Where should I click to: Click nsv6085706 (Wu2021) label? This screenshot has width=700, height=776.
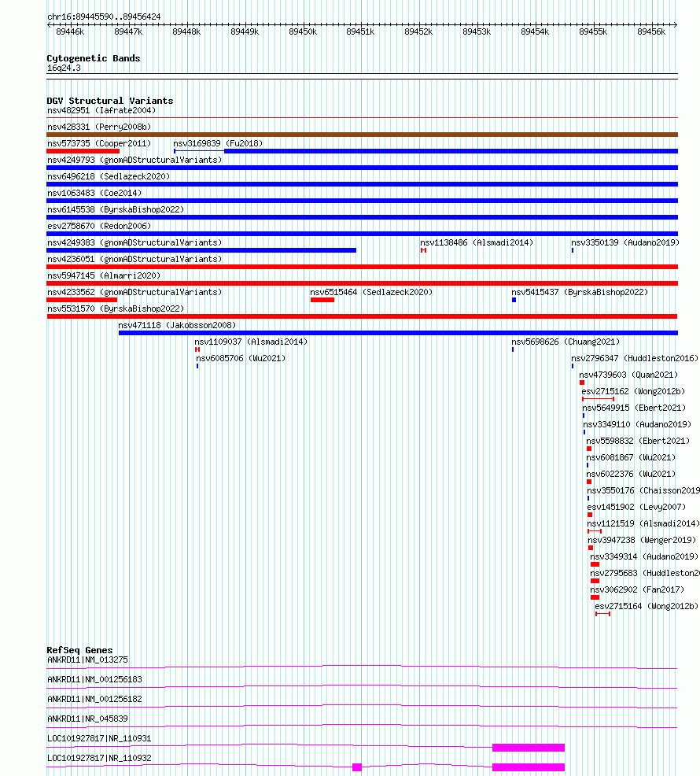point(241,358)
